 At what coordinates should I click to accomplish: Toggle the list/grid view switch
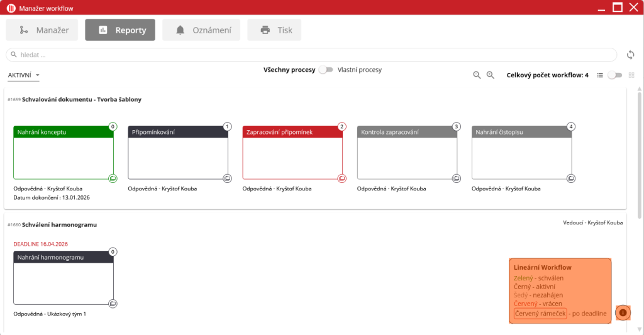(614, 75)
